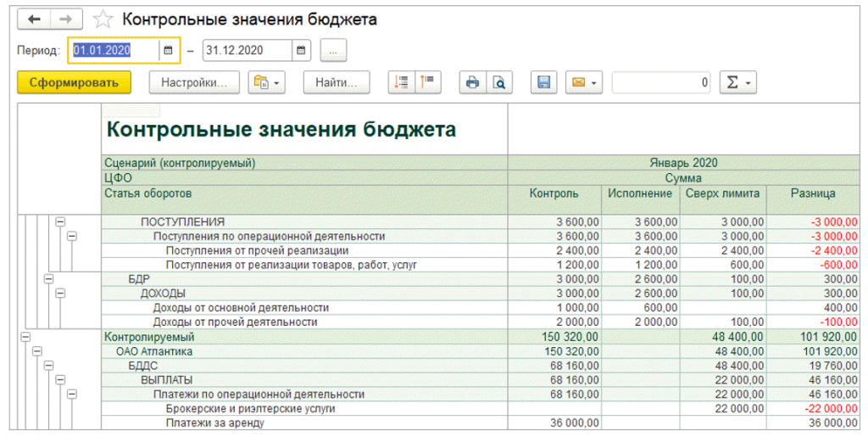The height and width of the screenshot is (437, 868).
Task: Save report using the floppy disk icon
Action: pyautogui.click(x=544, y=82)
